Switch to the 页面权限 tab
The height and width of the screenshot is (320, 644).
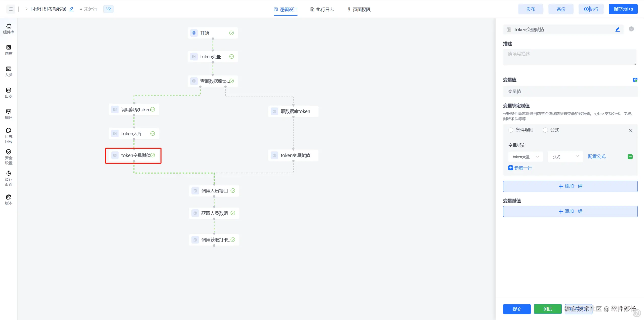coord(359,9)
